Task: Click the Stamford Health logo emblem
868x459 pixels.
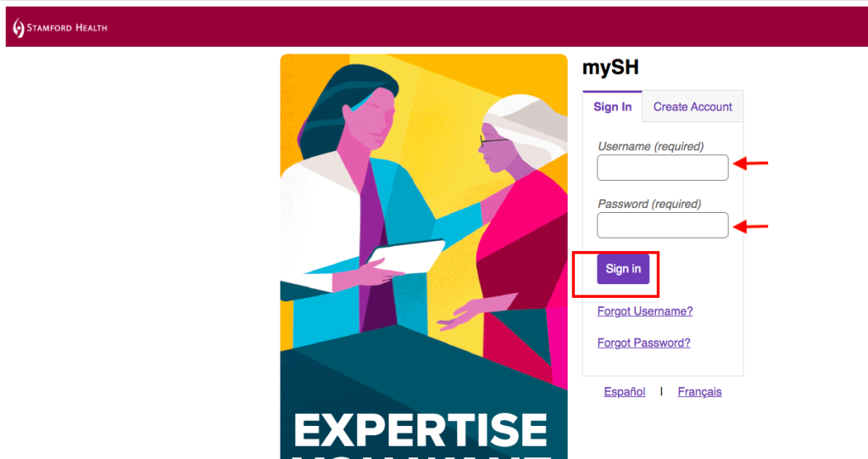Action: click(19, 28)
